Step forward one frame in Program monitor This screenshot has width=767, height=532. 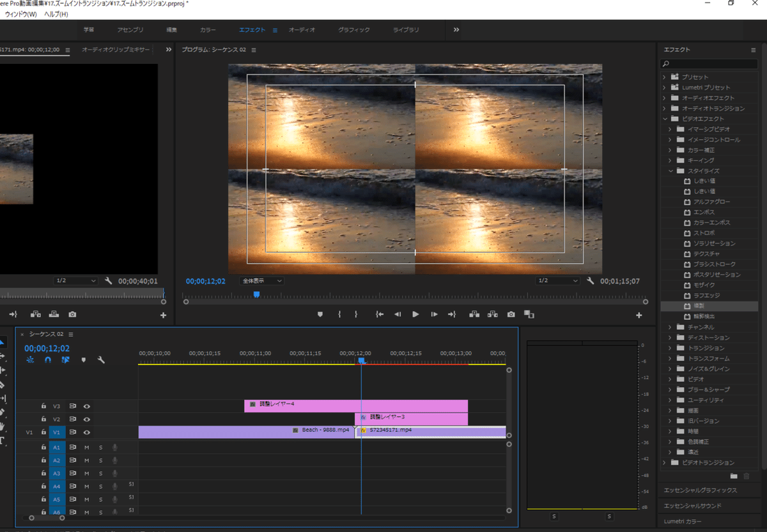point(434,314)
